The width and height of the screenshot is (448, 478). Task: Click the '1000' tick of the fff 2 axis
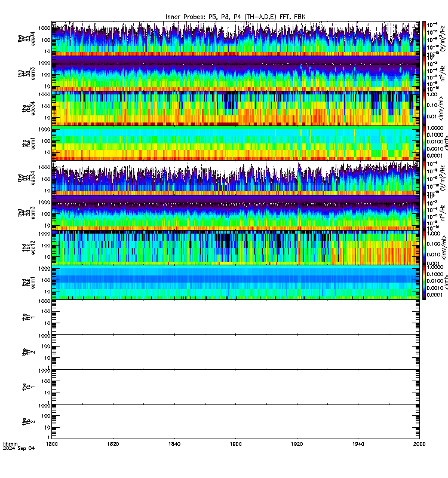pos(44,336)
